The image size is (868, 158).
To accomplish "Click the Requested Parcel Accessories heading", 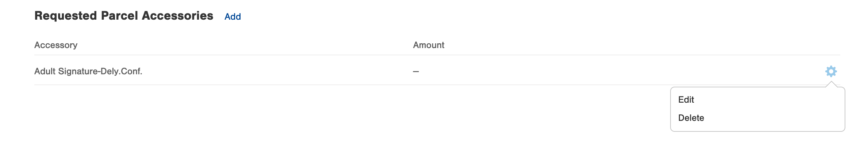I will tap(124, 16).
